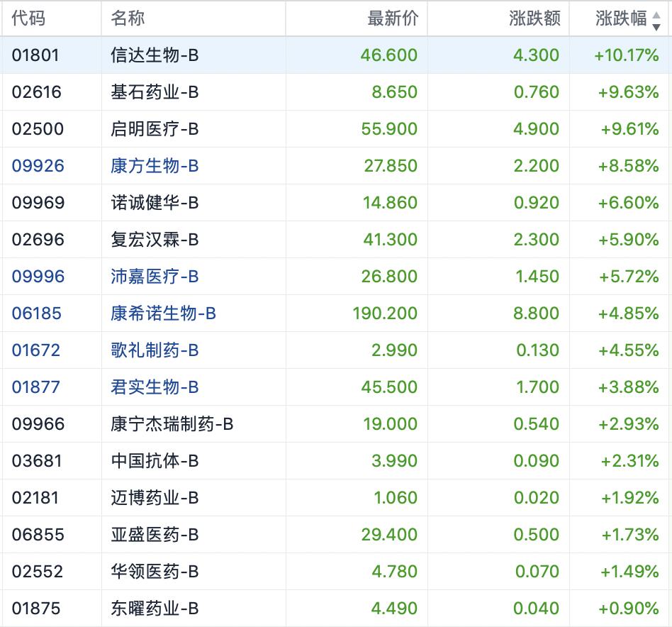Viewport: 672px width, 627px height.
Task: Select 中国抗体-B name cell
Action: click(x=155, y=461)
